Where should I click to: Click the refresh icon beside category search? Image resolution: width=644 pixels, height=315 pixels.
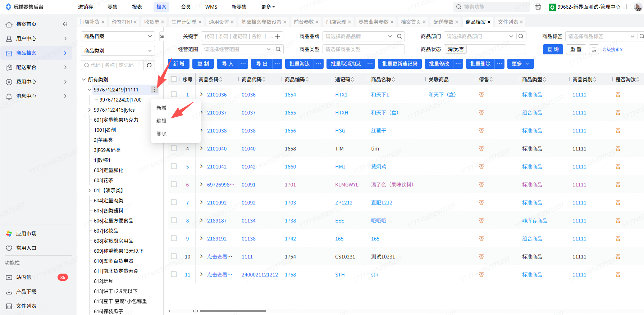(x=149, y=65)
